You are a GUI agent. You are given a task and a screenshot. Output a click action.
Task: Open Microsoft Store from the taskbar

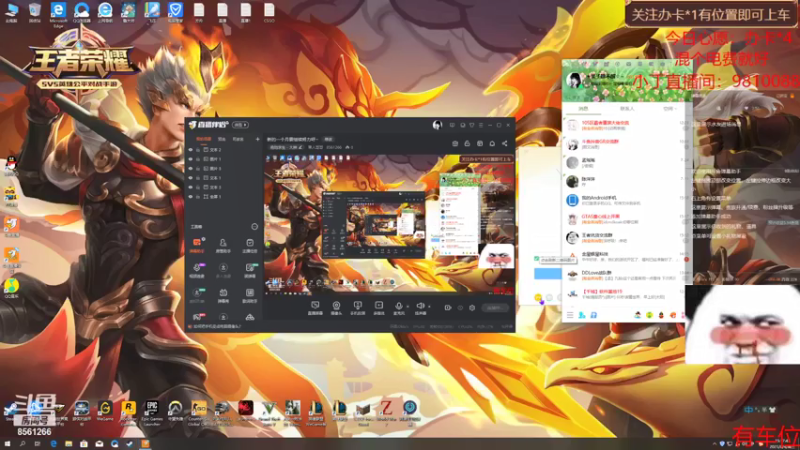coord(84,444)
